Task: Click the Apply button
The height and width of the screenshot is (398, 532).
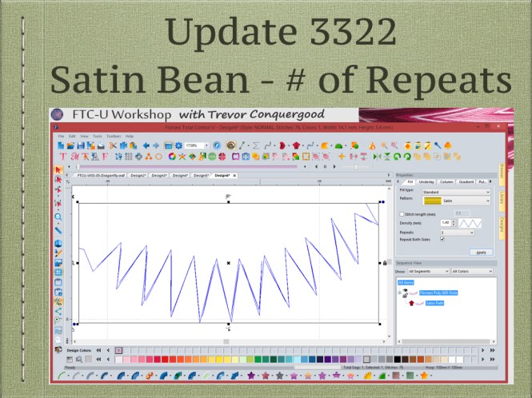Action: [481, 252]
